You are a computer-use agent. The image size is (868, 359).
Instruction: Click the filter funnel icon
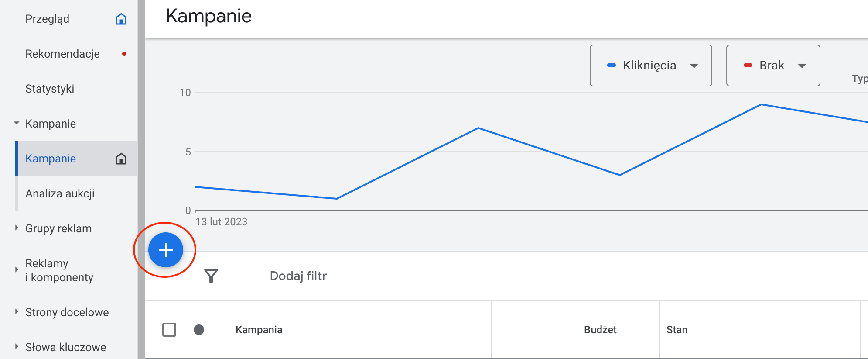[211, 276]
